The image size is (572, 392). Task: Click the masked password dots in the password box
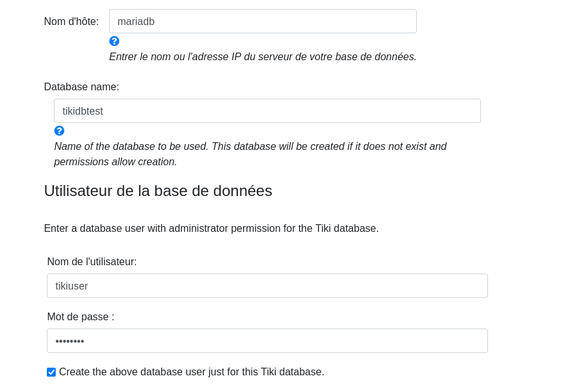(69, 341)
